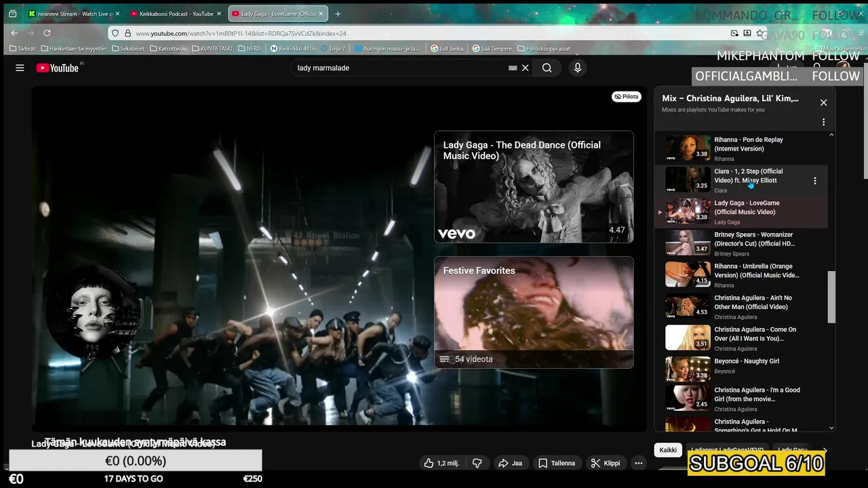Click the mix playlist scroll-up arrow
Screen dimensions: 868x488
tap(831, 135)
